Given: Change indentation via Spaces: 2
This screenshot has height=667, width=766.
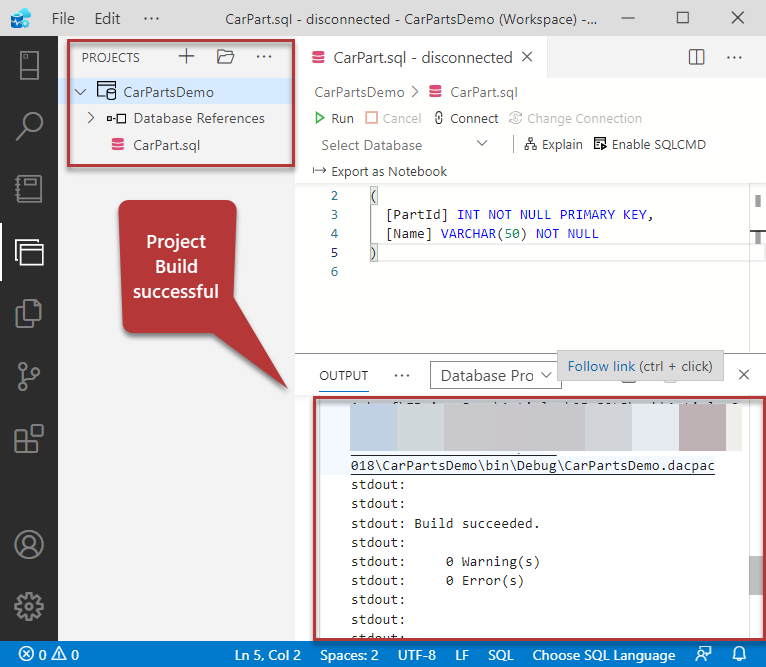Looking at the screenshot, I should [x=349, y=655].
